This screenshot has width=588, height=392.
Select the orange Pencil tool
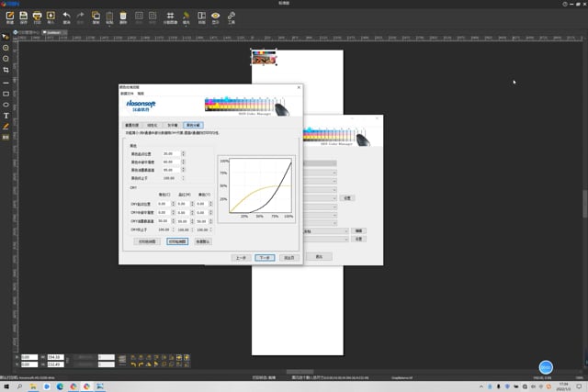point(6,127)
